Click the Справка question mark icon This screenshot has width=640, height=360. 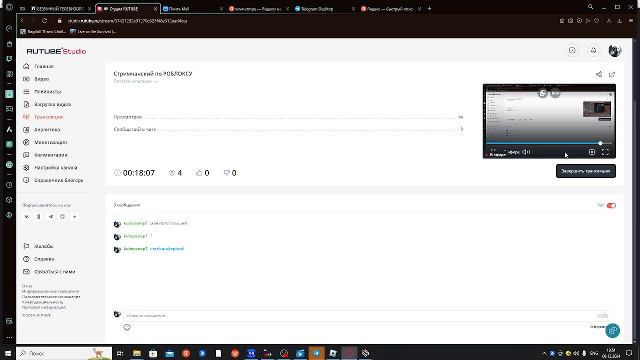click(27, 259)
